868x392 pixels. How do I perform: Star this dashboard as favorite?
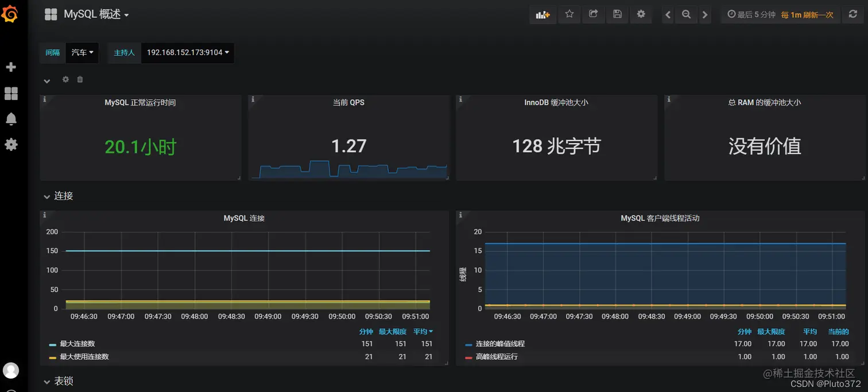point(569,14)
